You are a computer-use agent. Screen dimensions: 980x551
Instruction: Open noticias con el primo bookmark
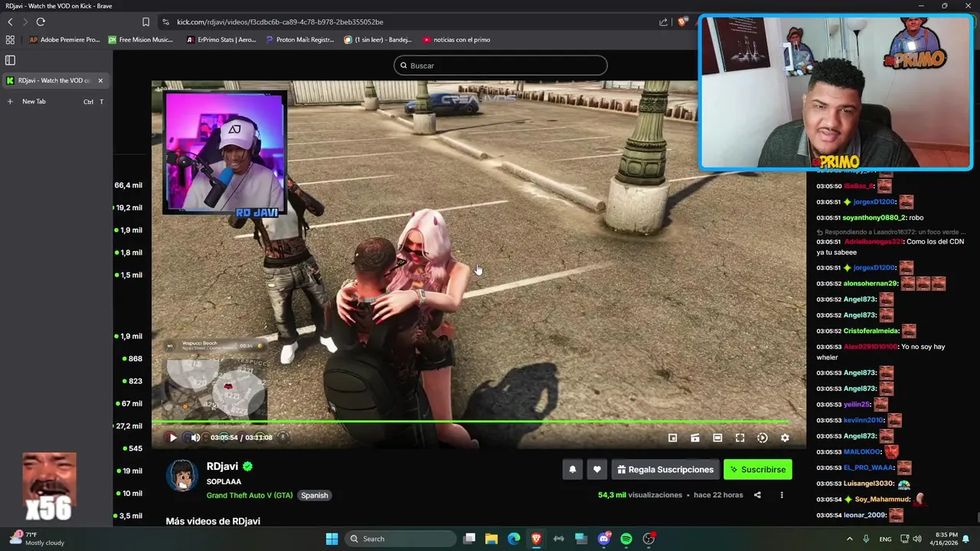click(x=456, y=40)
